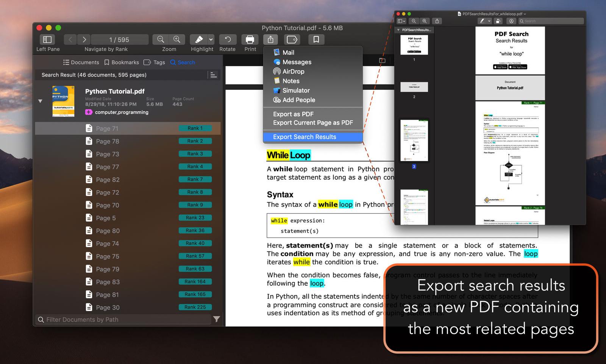Click Markup toolbar icon in Preview window
Screen dimensions: 606x364
coord(511,21)
